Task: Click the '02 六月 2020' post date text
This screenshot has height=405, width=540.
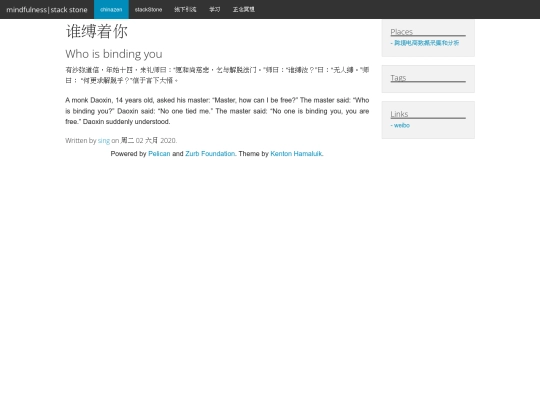Action: tap(156, 141)
